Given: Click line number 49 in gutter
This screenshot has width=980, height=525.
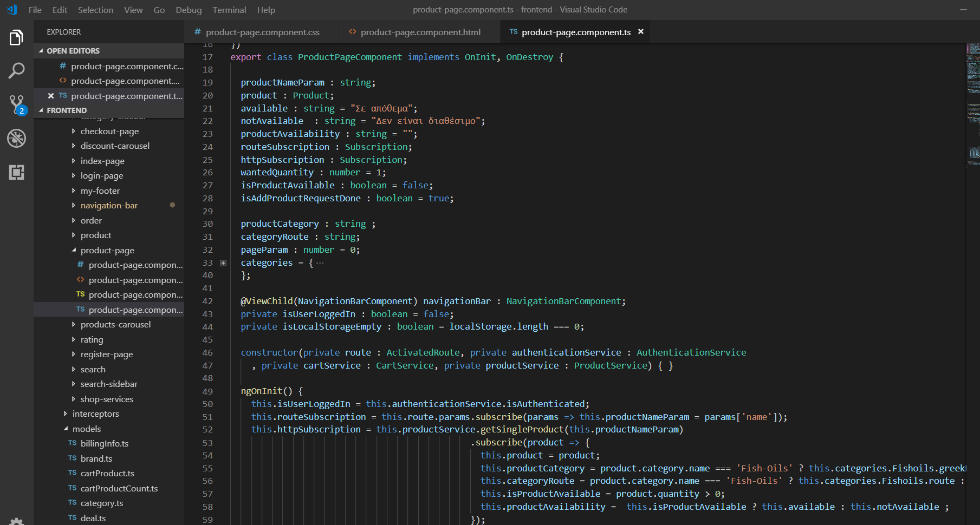Looking at the screenshot, I should coord(207,391).
